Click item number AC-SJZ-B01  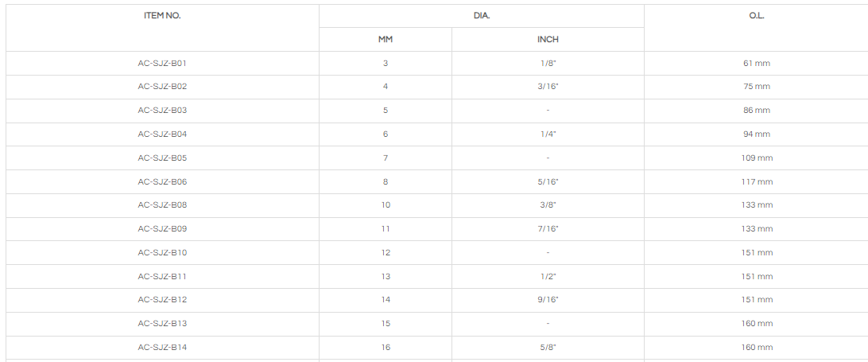tap(162, 63)
